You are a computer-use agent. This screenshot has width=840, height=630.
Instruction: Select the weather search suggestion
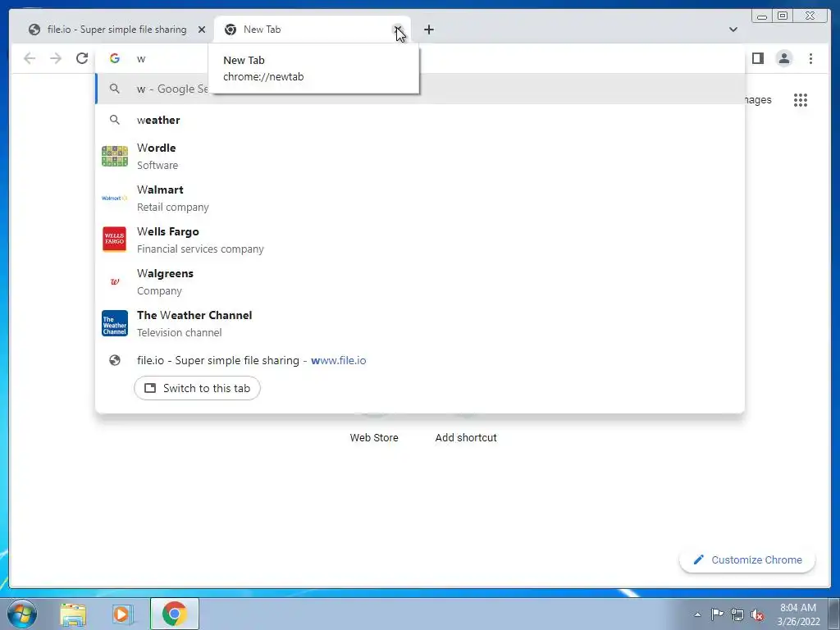point(420,120)
